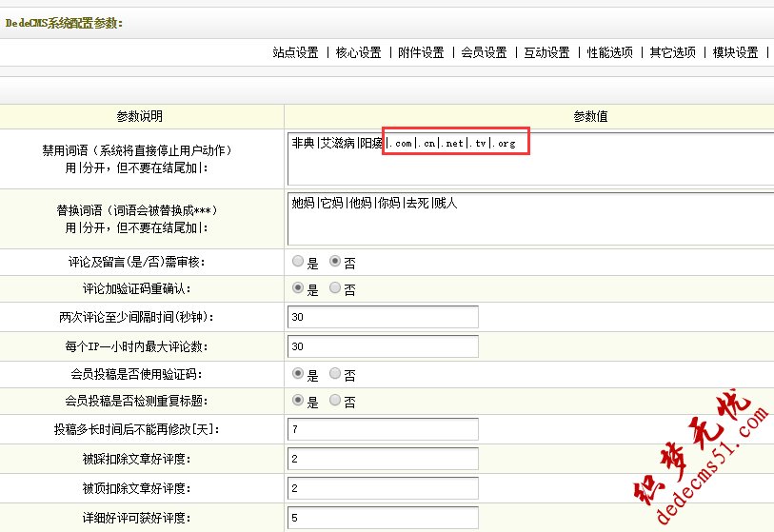
Task: Click the 替换词语 textarea
Action: point(530,219)
